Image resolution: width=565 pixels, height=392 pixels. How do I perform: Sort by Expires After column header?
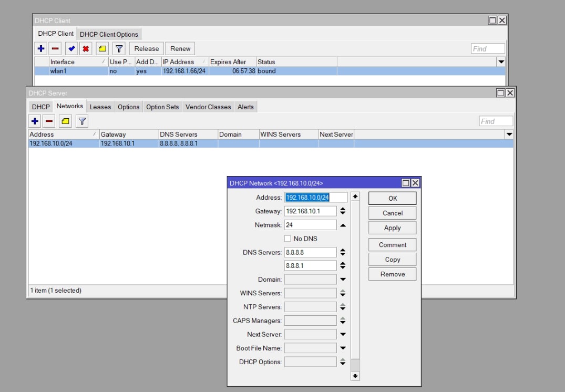click(232, 62)
